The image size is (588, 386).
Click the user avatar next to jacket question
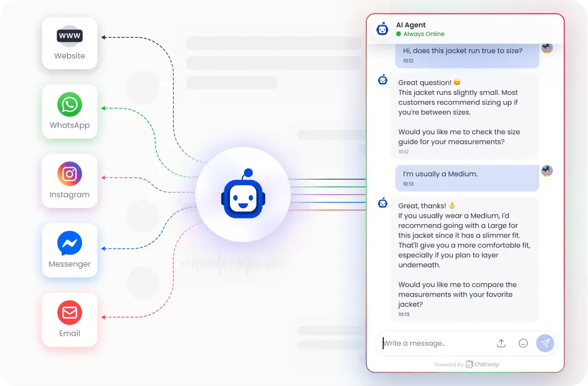(547, 48)
